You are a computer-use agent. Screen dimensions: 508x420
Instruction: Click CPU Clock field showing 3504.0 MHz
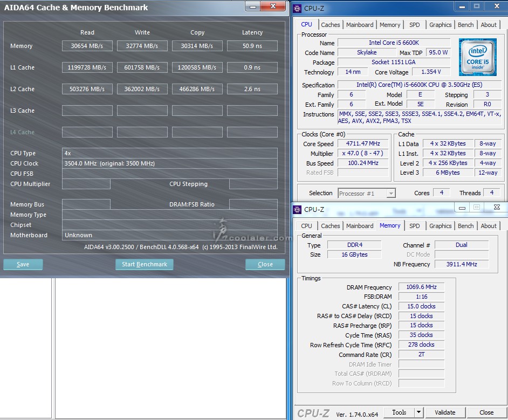click(170, 163)
